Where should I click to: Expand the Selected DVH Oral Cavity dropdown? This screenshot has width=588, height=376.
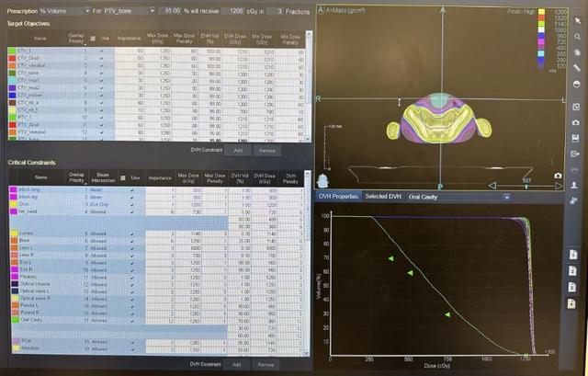tap(503, 197)
